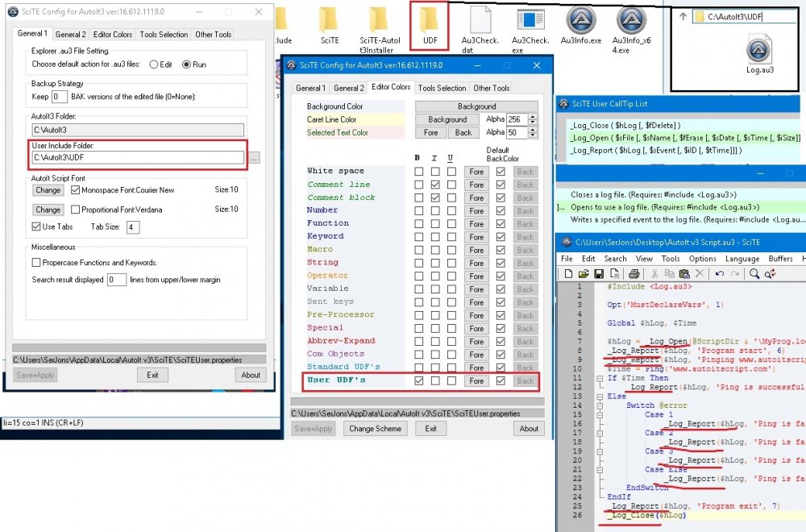Open the Search menu in SciTE
This screenshot has height=532, width=806.
click(615, 259)
